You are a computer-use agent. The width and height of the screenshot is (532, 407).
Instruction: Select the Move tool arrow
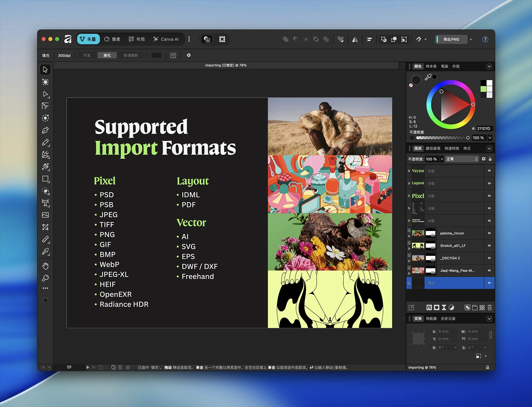[45, 70]
